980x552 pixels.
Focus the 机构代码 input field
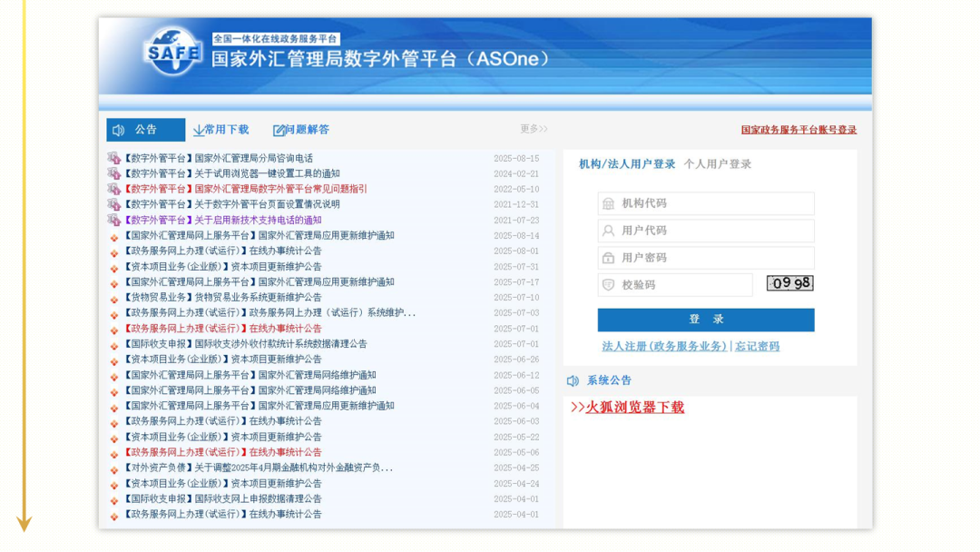pos(706,203)
